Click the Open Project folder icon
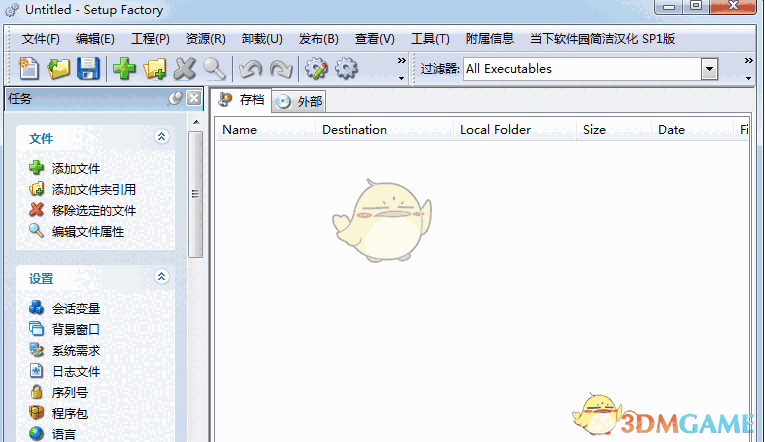765x442 pixels. [59, 68]
